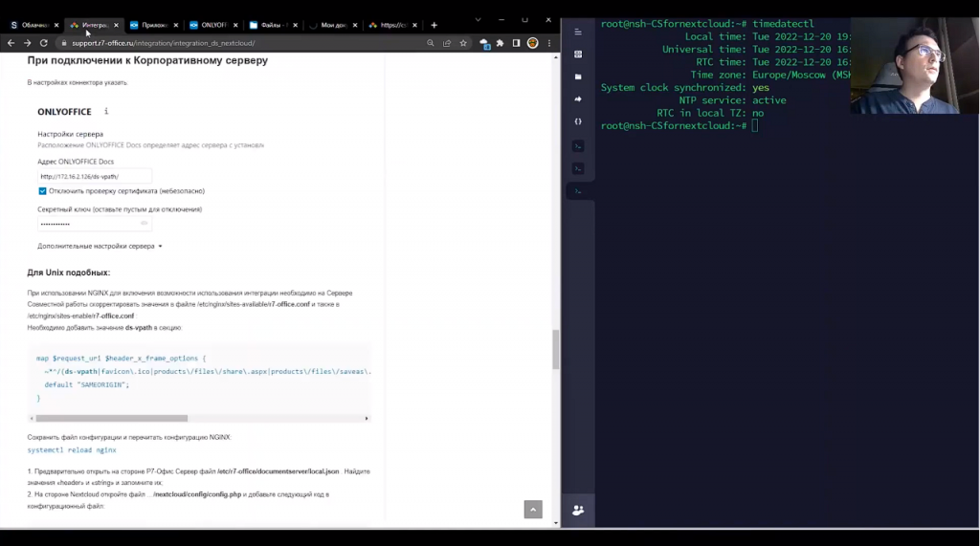Switch to the middle terminal session icon
This screenshot has height=546, width=980.
click(578, 168)
